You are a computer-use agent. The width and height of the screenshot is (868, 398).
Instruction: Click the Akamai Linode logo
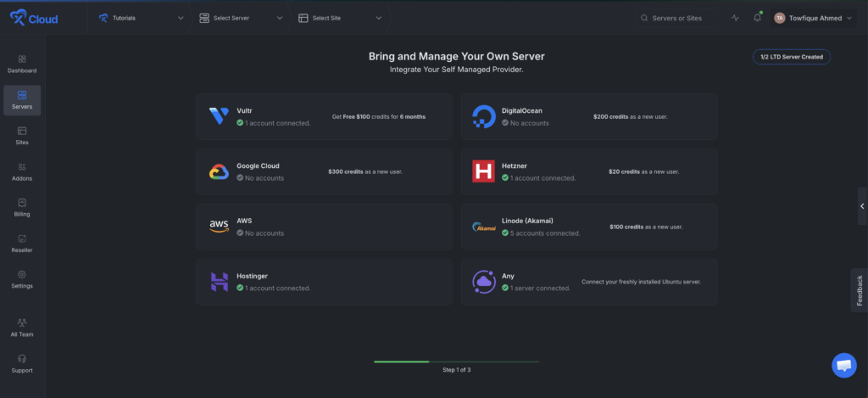(484, 227)
